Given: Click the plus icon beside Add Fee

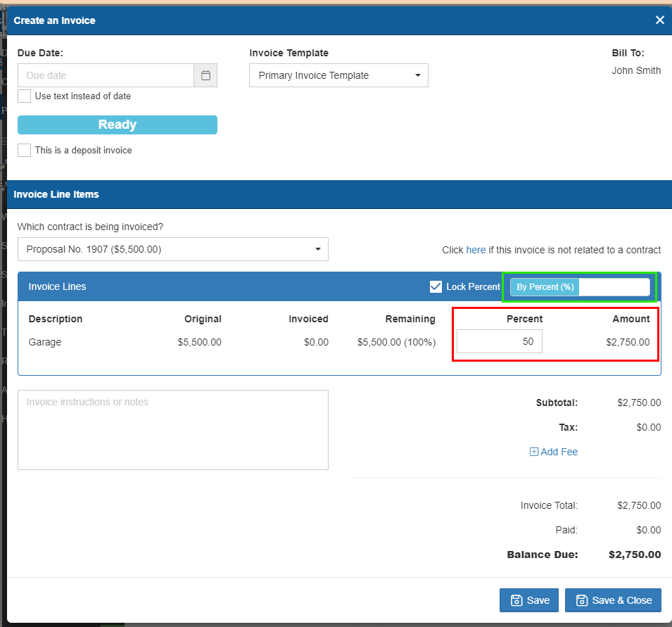Looking at the screenshot, I should coord(534,451).
